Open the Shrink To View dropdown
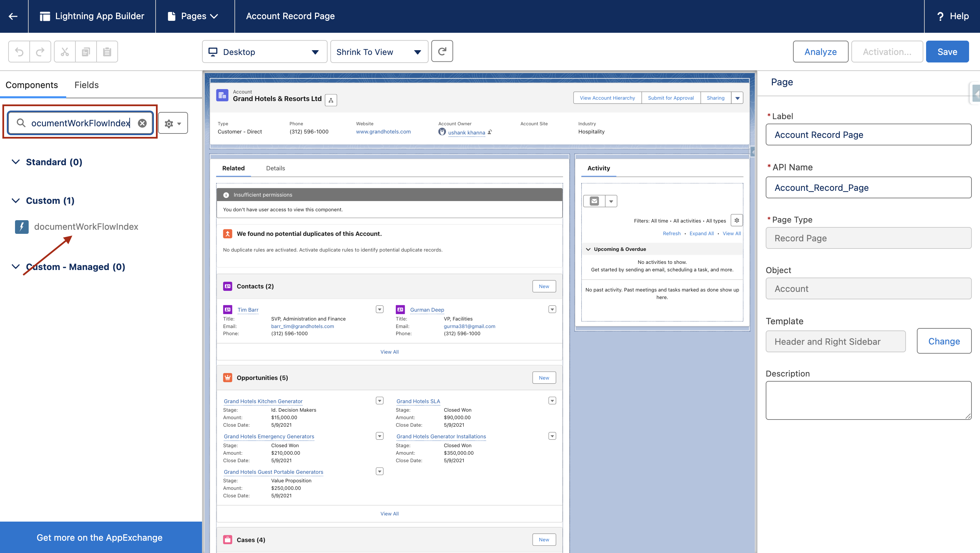Screen dimensions: 980x553 click(x=379, y=52)
